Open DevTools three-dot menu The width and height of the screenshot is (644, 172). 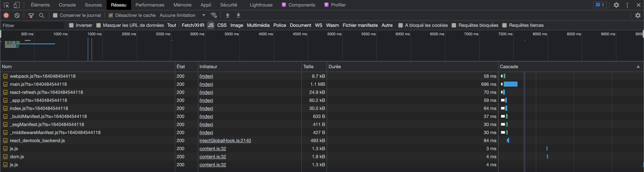coord(627,5)
